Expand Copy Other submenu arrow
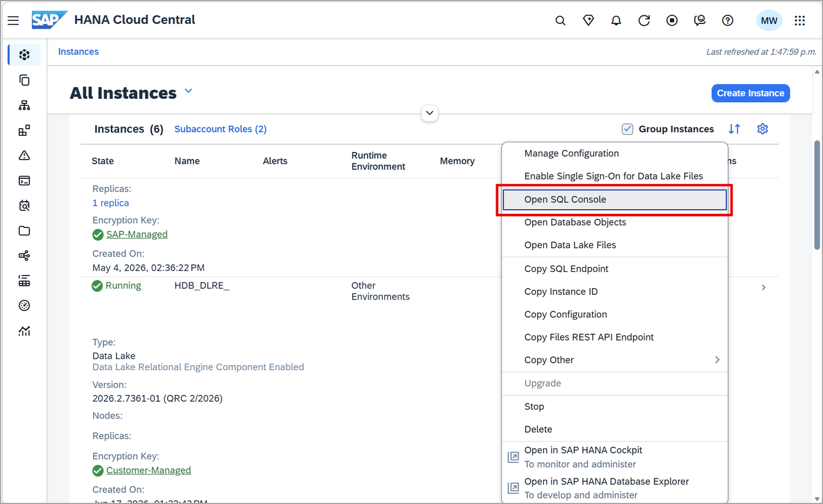The height and width of the screenshot is (504, 823). [717, 359]
